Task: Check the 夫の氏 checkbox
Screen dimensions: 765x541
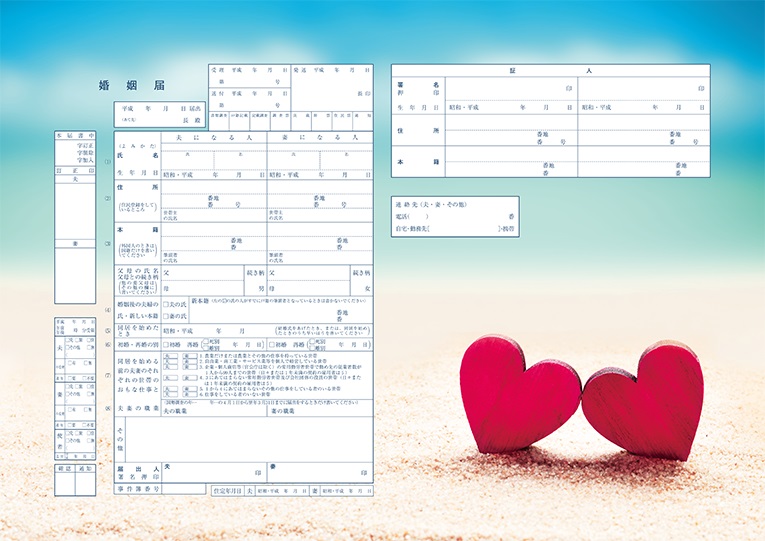Action: (167, 304)
